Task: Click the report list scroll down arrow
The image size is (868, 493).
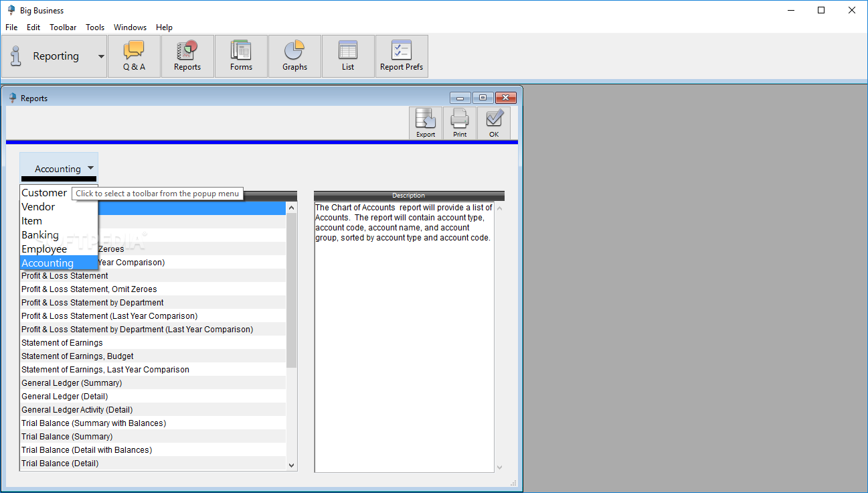Action: click(291, 465)
